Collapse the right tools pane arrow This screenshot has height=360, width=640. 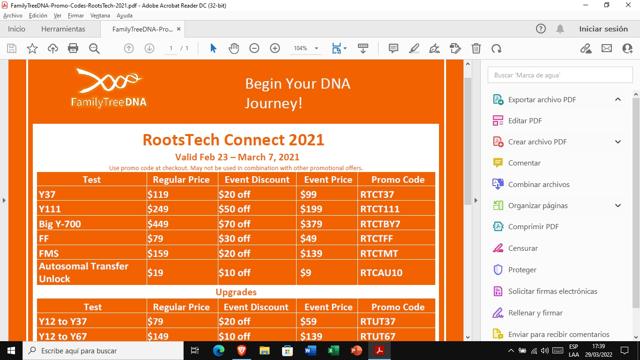click(476, 200)
